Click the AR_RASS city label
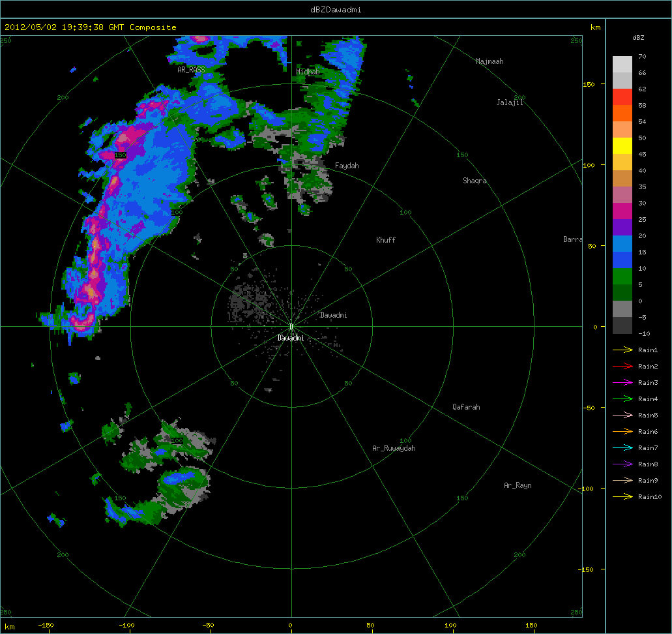672x634 pixels. click(191, 69)
